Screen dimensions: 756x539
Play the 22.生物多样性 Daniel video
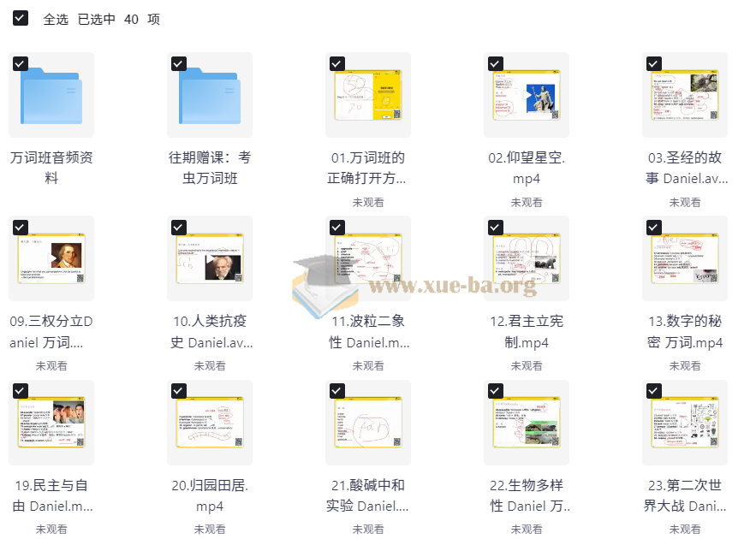[x=527, y=423]
